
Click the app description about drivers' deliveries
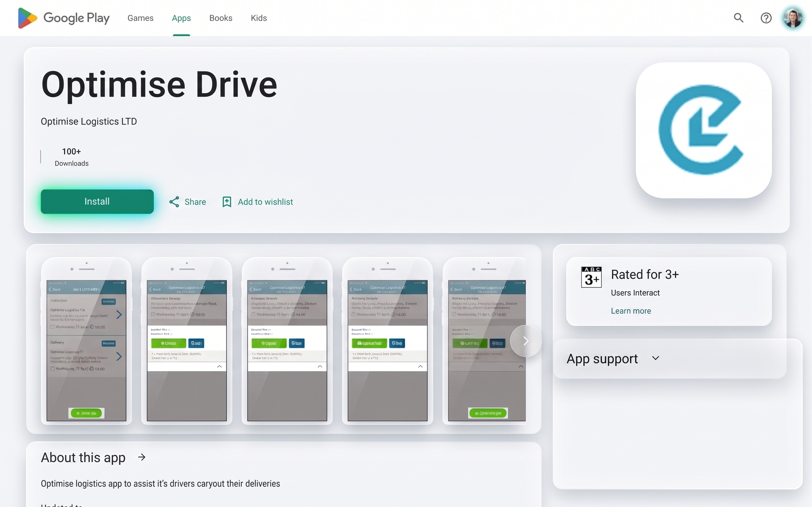coord(160,483)
